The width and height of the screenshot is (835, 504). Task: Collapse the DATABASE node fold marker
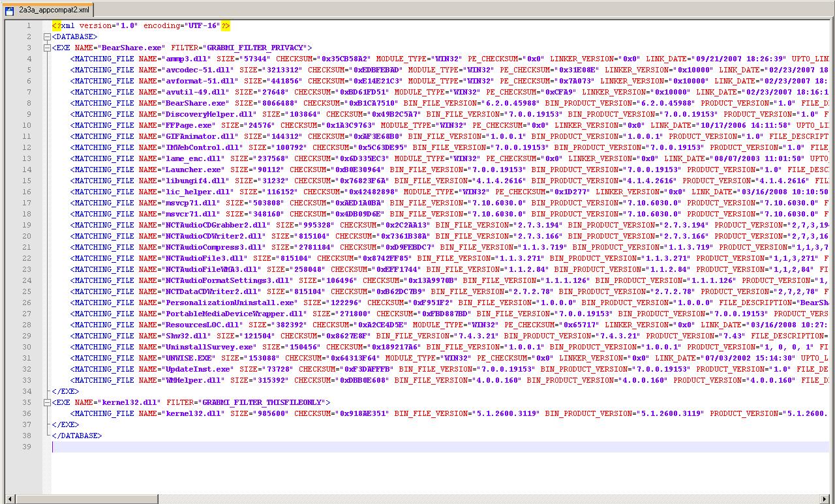tap(47, 37)
